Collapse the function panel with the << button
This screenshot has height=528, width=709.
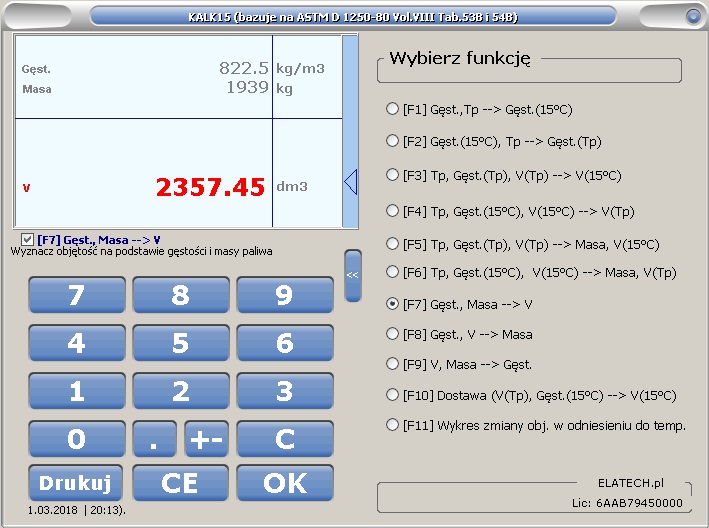(353, 275)
